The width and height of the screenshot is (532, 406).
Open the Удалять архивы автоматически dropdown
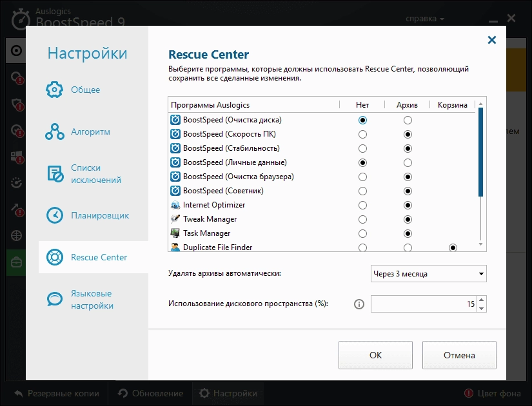(x=429, y=274)
